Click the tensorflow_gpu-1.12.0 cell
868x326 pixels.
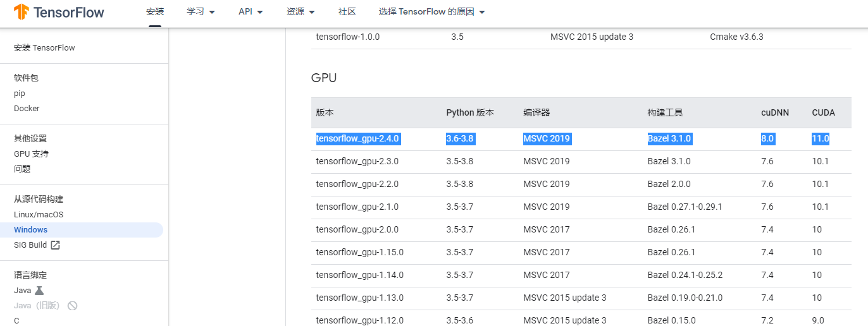360,320
